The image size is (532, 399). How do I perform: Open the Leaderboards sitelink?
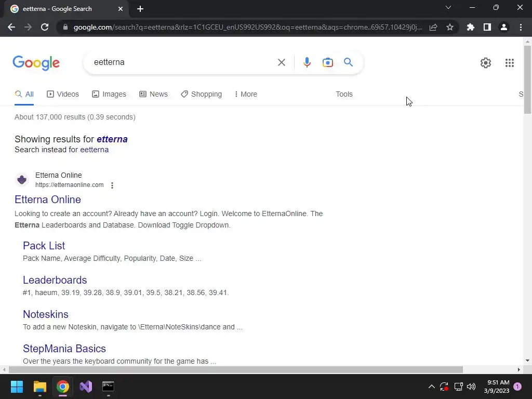(x=55, y=280)
